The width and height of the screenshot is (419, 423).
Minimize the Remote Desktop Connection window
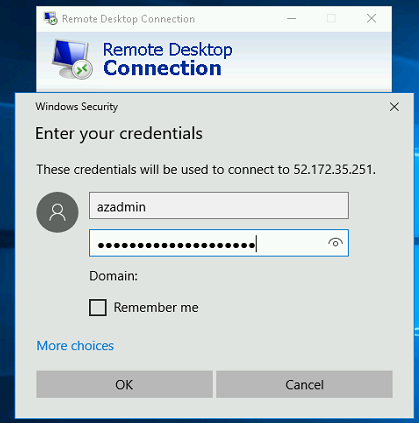(x=292, y=19)
